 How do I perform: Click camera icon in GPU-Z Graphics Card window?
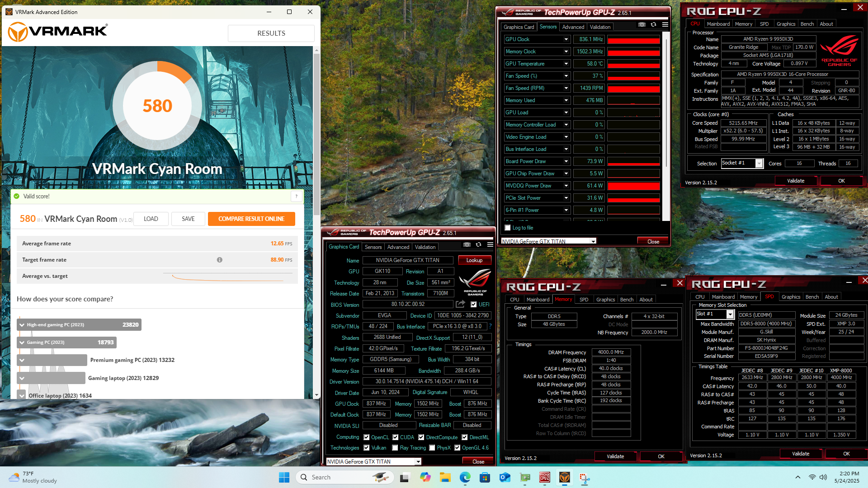coord(467,244)
